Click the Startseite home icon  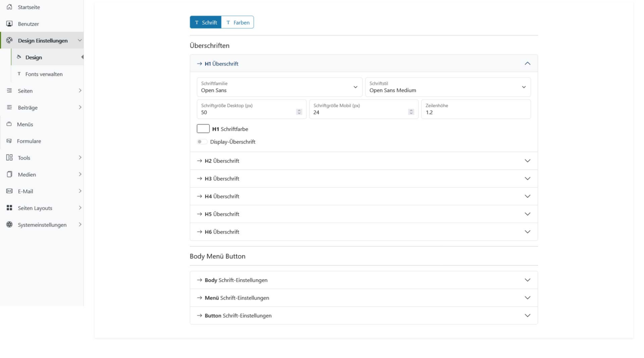(x=9, y=7)
